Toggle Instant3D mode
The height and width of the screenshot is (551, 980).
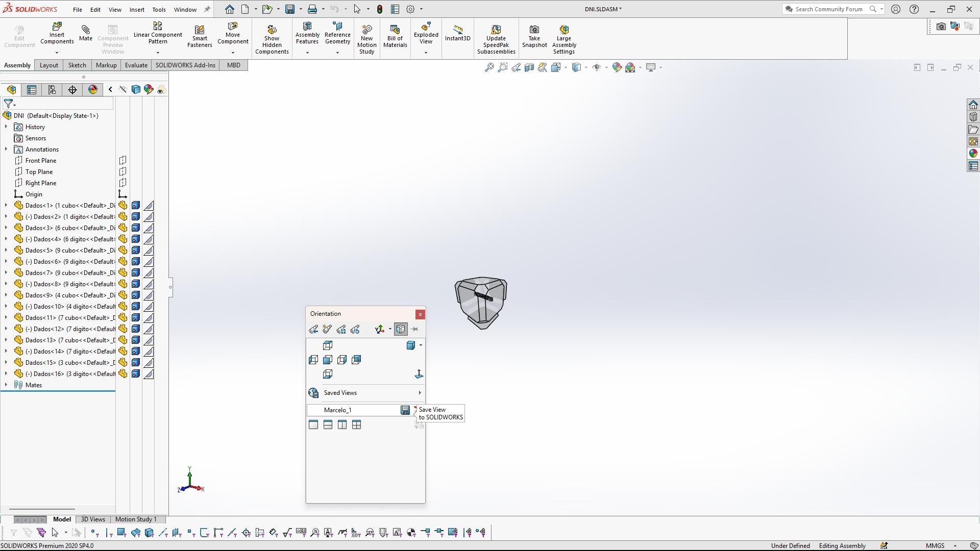pyautogui.click(x=457, y=33)
